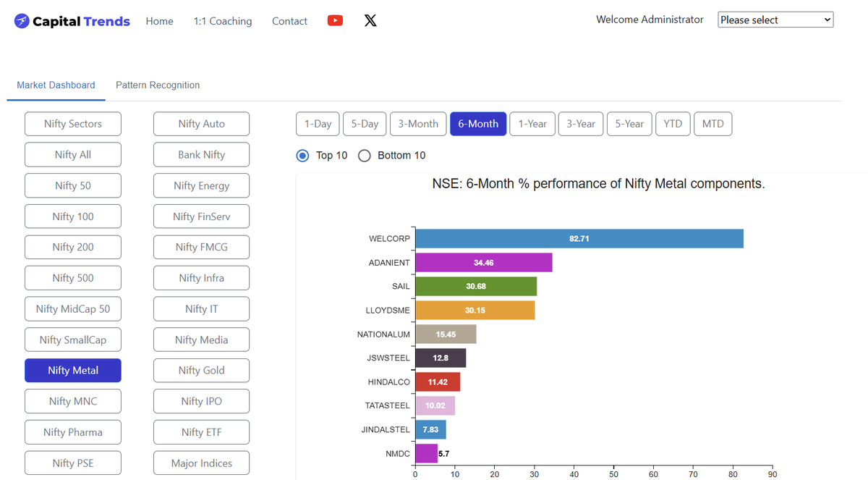The width and height of the screenshot is (868, 480).
Task: Open the YouTube channel icon
Action: click(335, 20)
